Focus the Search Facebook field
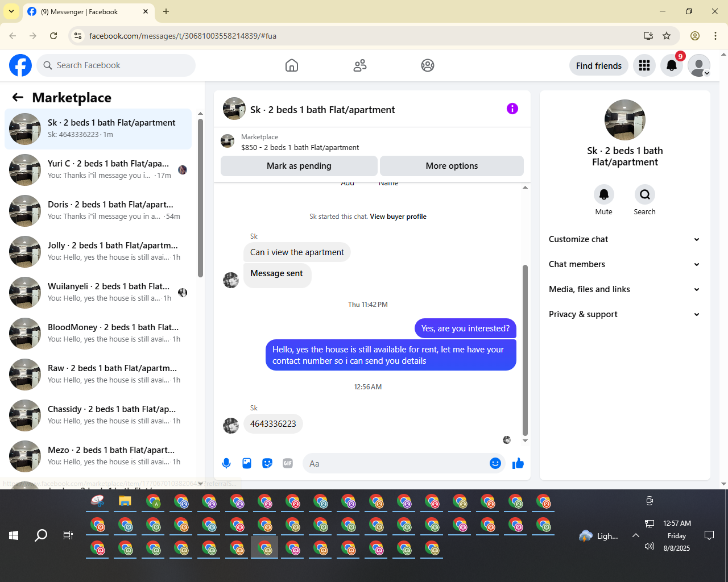 116,65
